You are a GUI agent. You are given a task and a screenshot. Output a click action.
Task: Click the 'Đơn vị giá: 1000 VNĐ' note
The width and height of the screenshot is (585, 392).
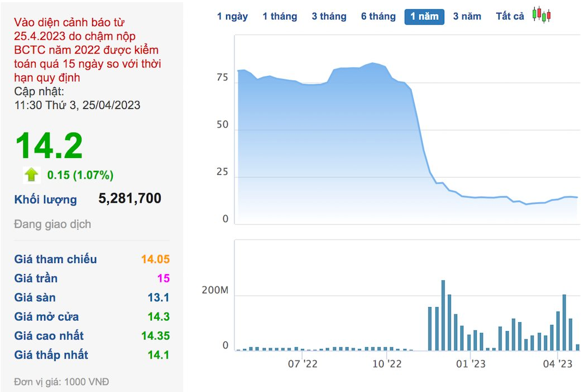click(61, 382)
